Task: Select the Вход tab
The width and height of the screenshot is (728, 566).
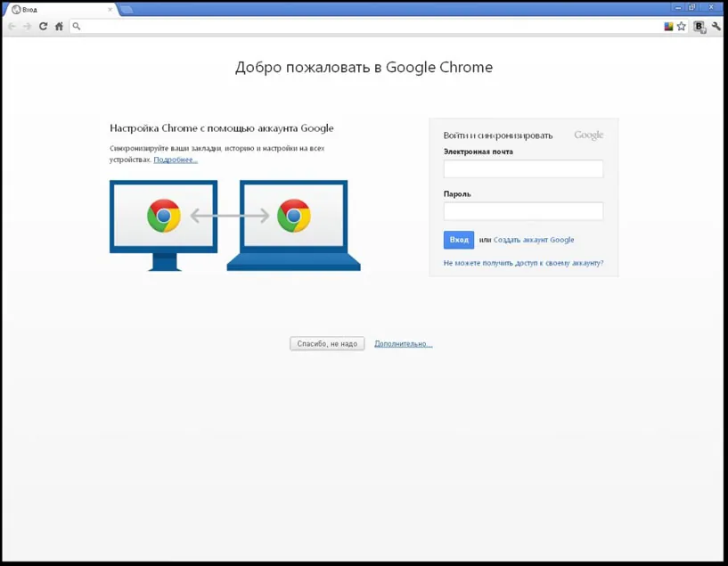Action: tap(61, 9)
